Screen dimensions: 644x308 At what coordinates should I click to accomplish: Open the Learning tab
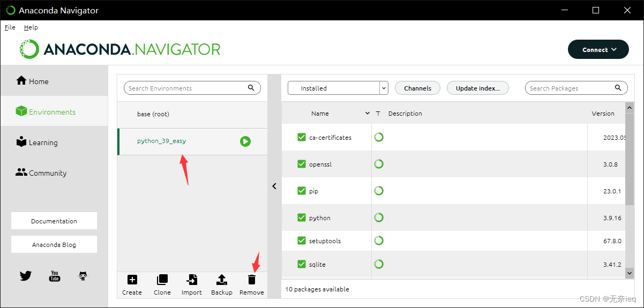(54, 142)
